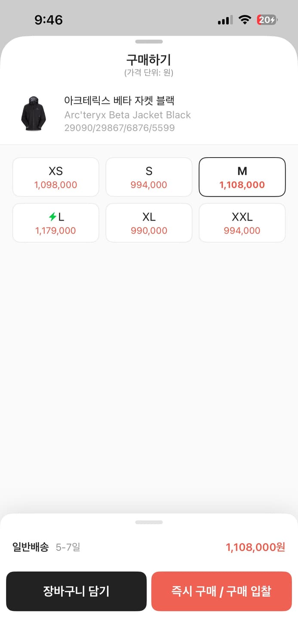Choose the selected size M option
This screenshot has height=644, width=298.
pos(242,177)
